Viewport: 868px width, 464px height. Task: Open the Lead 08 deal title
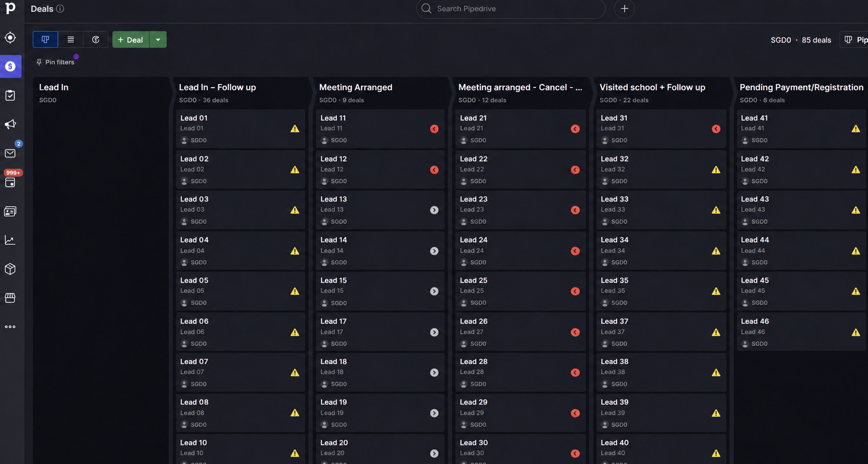point(194,402)
